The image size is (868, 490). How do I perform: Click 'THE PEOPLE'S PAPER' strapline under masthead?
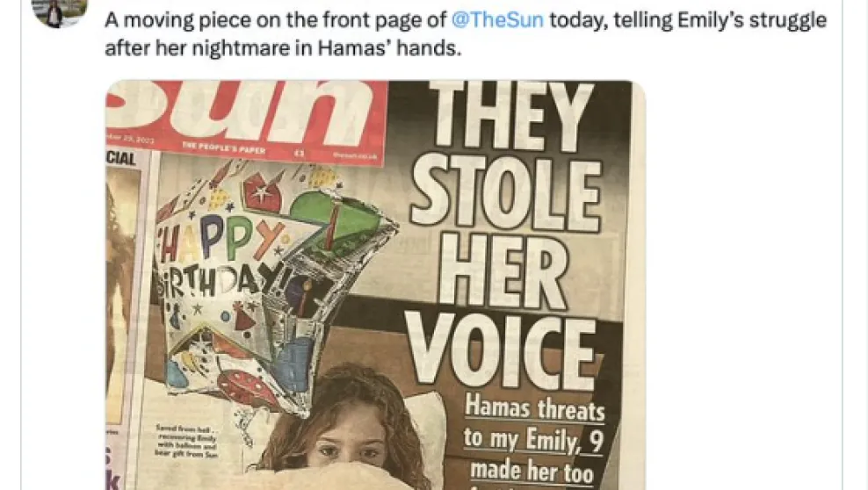click(x=223, y=148)
